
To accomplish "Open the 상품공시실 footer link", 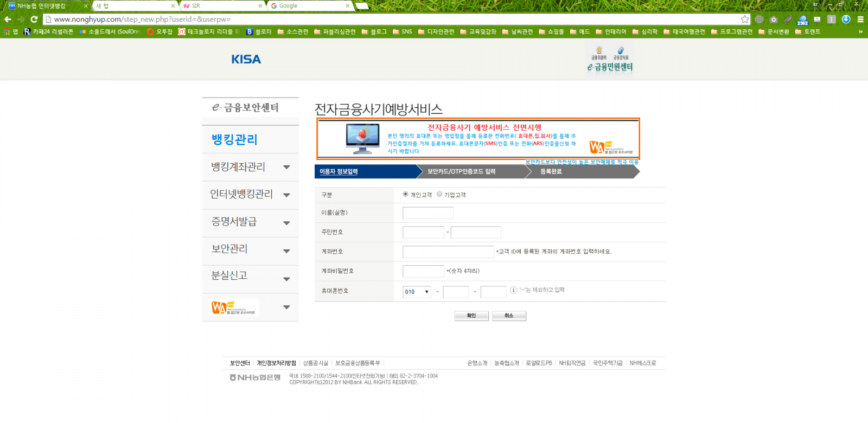I will click(316, 363).
